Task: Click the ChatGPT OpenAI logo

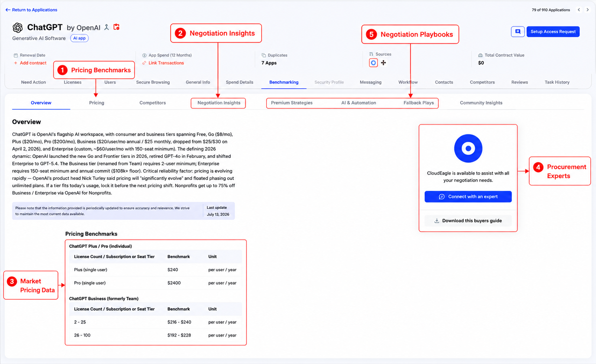Action: pyautogui.click(x=17, y=27)
